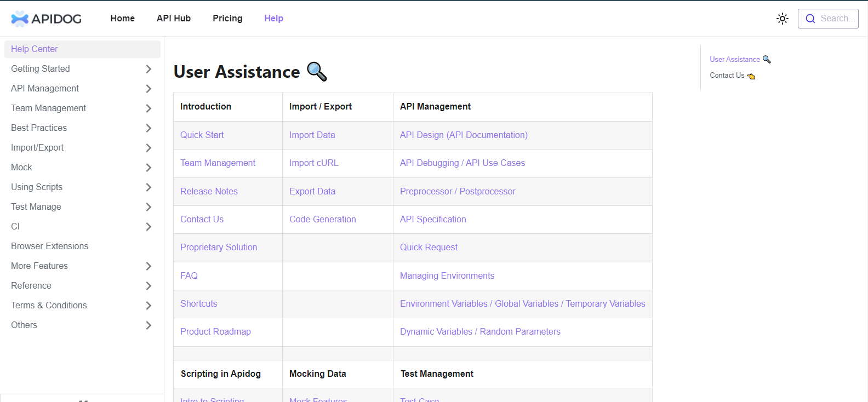Open the Help menu item
Screen dimensions: 868x402
tap(273, 18)
